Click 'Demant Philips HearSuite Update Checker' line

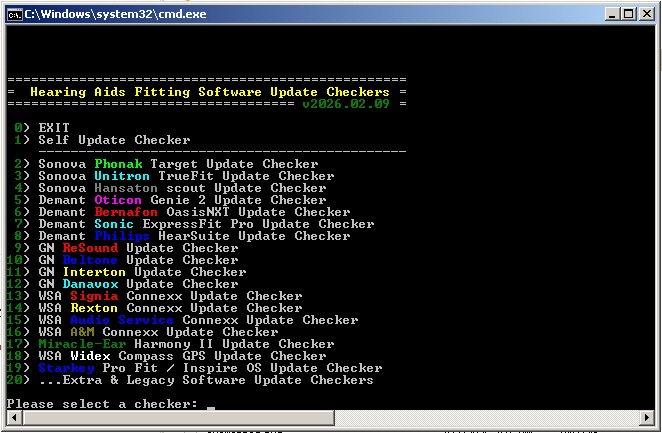[182, 236]
